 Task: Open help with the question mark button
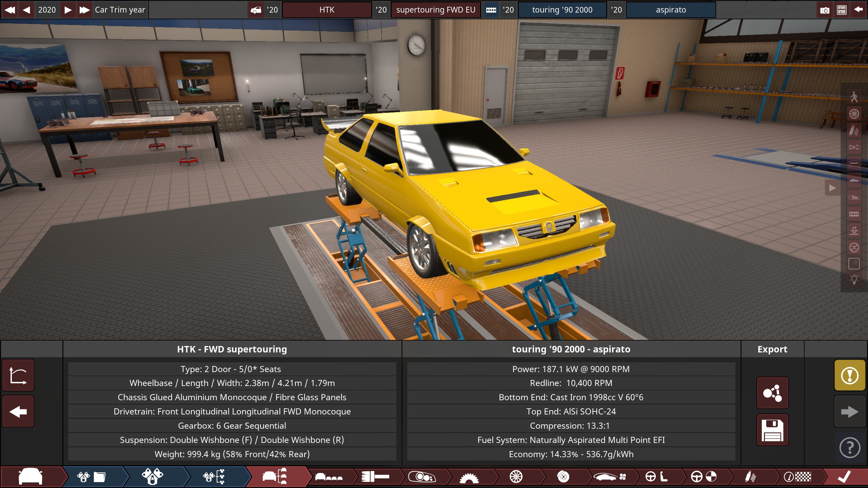tap(850, 448)
